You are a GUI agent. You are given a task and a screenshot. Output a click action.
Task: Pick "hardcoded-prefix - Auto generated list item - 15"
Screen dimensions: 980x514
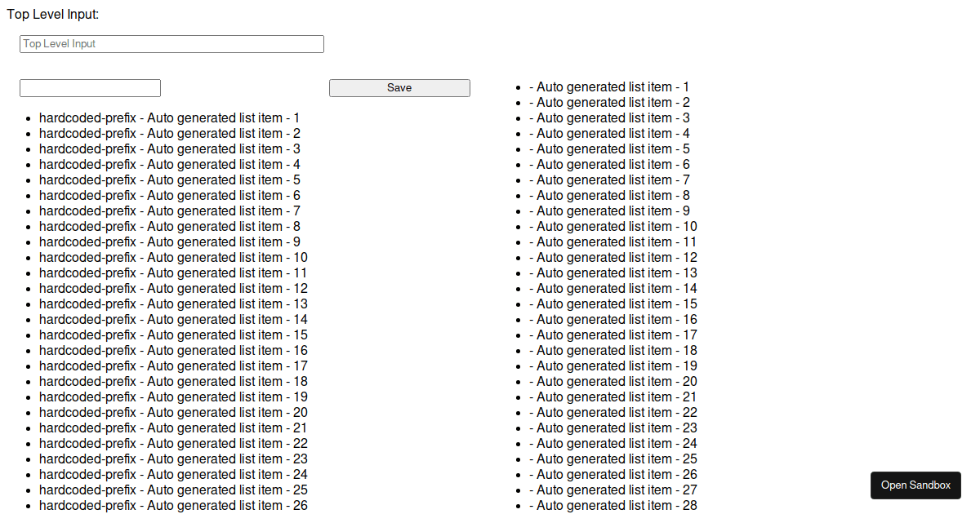(173, 335)
